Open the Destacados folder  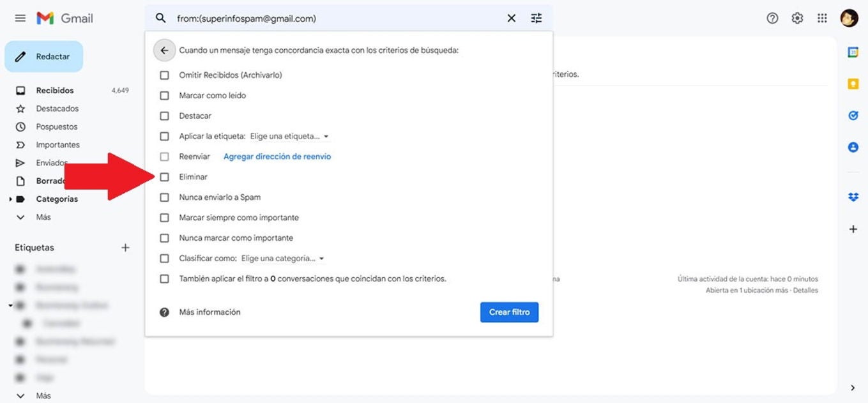tap(57, 109)
